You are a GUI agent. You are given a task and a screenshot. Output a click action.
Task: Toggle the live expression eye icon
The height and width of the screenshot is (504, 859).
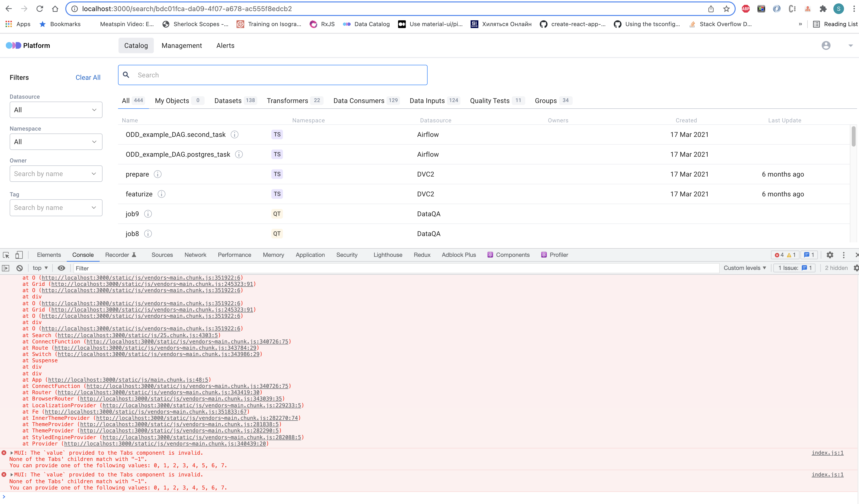pyautogui.click(x=61, y=268)
